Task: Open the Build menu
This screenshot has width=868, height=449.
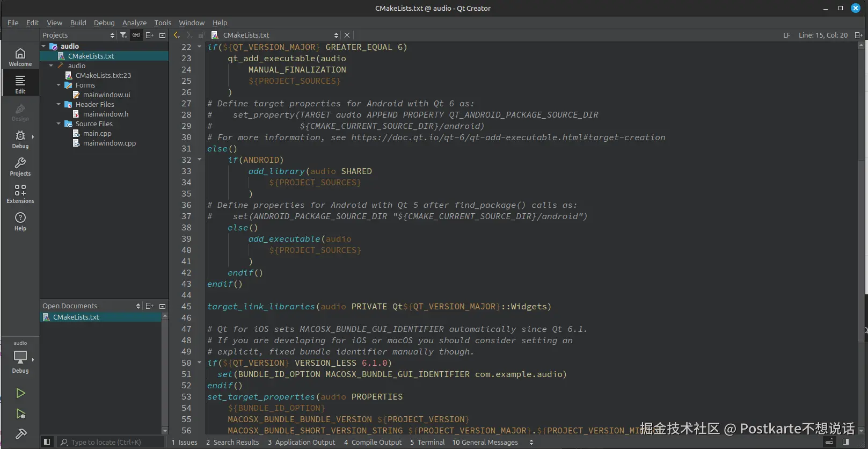Action: pos(78,23)
